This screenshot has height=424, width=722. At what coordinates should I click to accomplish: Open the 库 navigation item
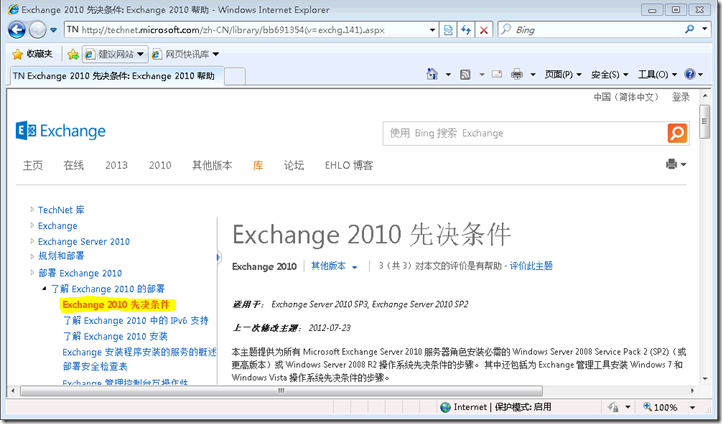(258, 165)
